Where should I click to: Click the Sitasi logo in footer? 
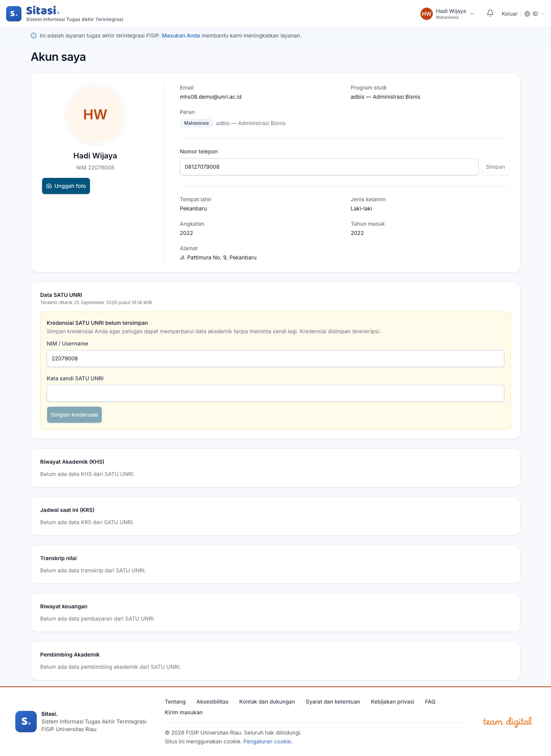coord(26,722)
